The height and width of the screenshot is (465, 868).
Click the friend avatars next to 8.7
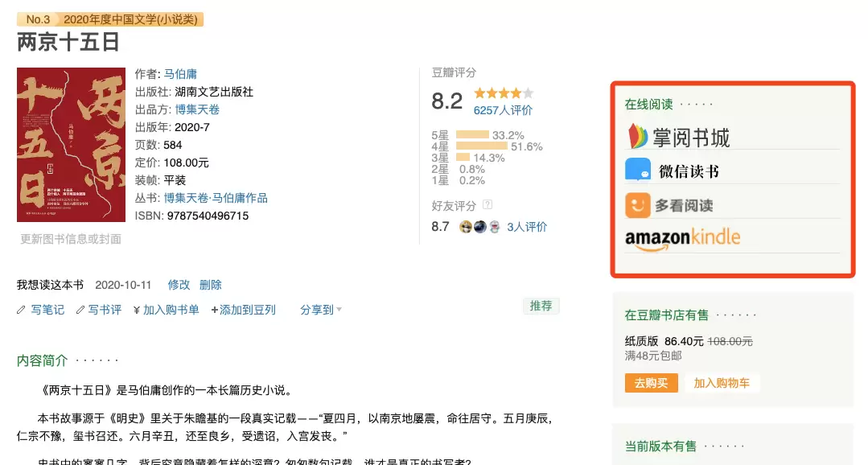[x=480, y=226]
